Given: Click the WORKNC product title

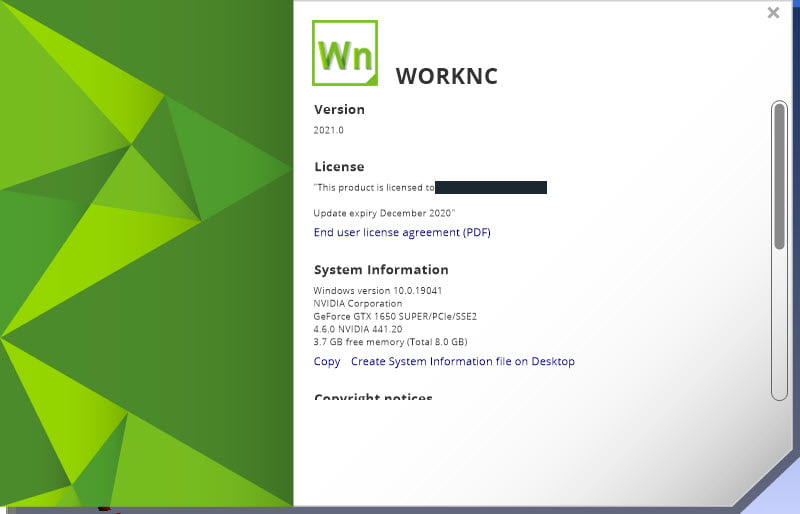Looking at the screenshot, I should [x=446, y=77].
